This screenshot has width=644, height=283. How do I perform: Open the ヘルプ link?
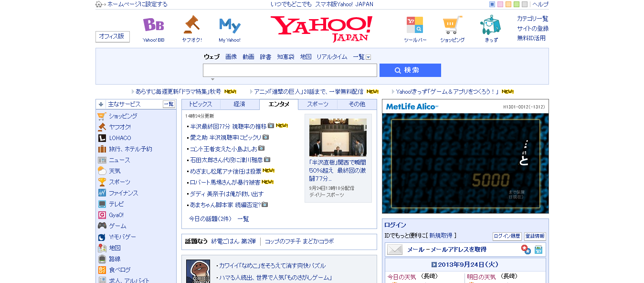pos(540,4)
